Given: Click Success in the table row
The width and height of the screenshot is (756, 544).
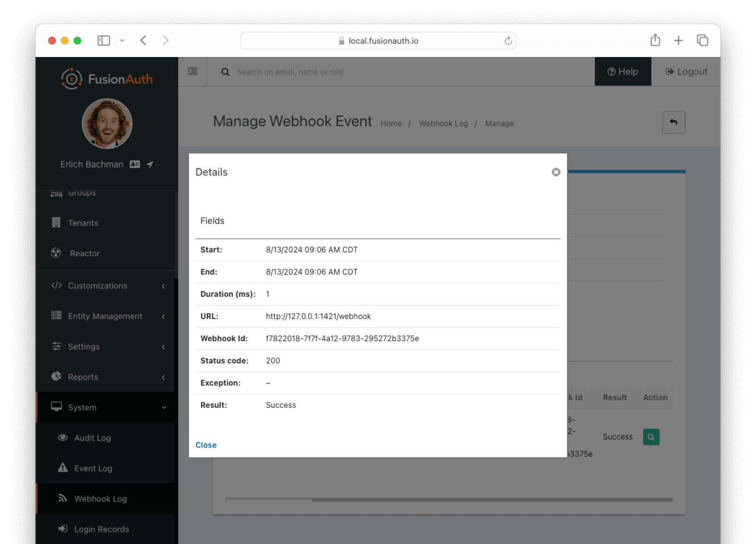Looking at the screenshot, I should tap(618, 437).
